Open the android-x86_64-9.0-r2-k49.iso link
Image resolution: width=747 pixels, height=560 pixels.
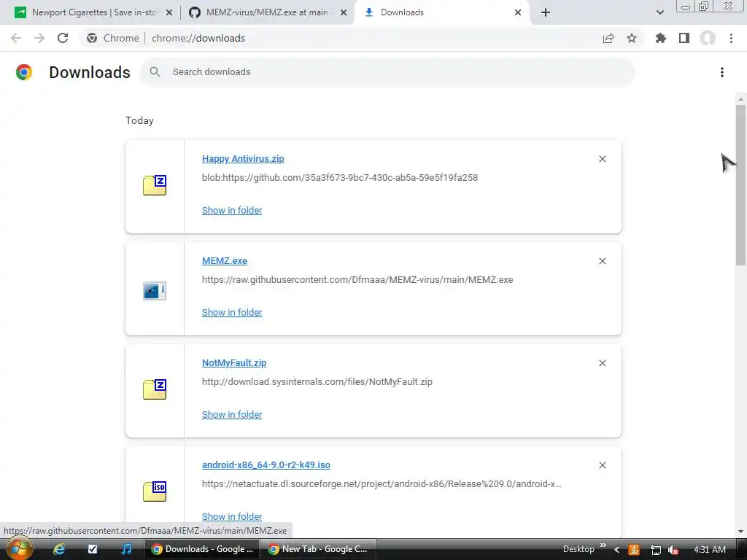coord(266,464)
